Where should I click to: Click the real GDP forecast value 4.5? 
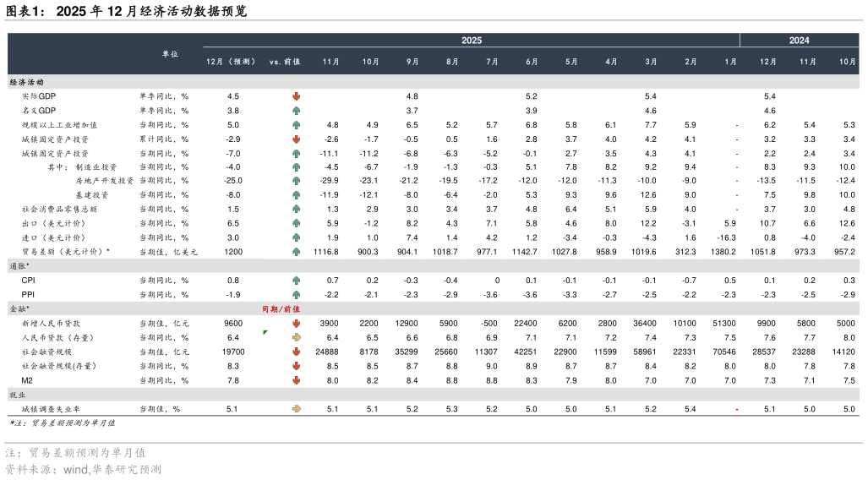[233, 96]
